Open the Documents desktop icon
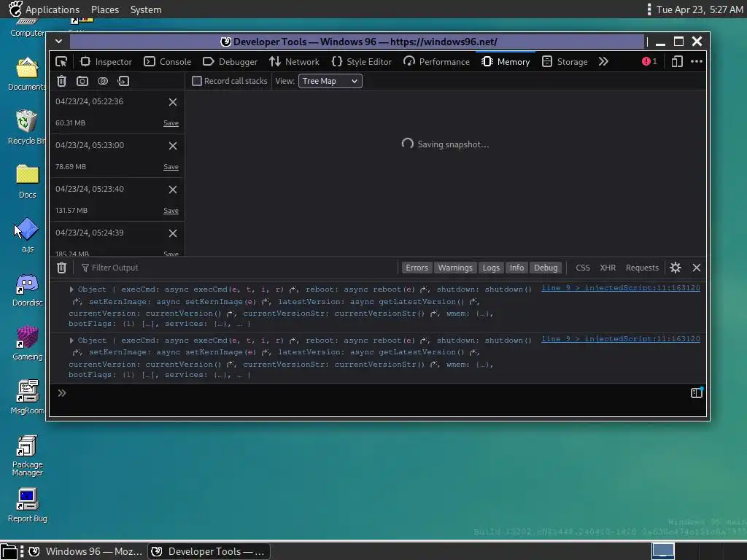This screenshot has height=560, width=747. pos(27,74)
